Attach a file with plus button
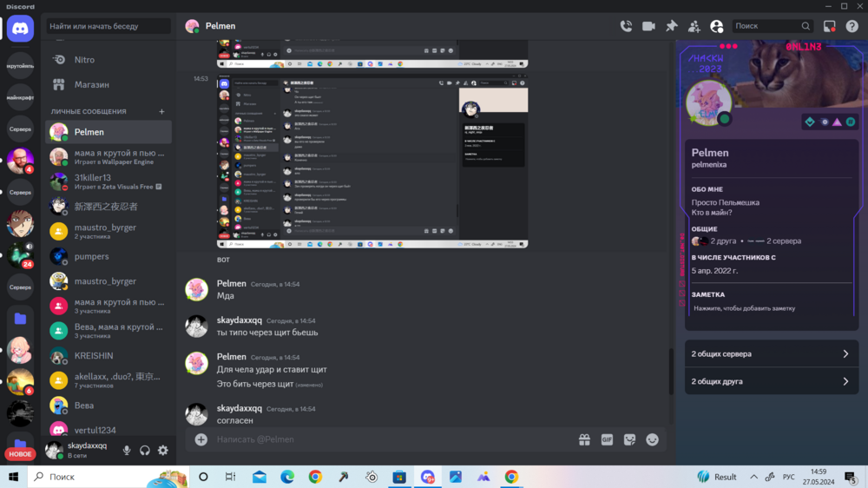This screenshot has height=488, width=868. tap(201, 439)
